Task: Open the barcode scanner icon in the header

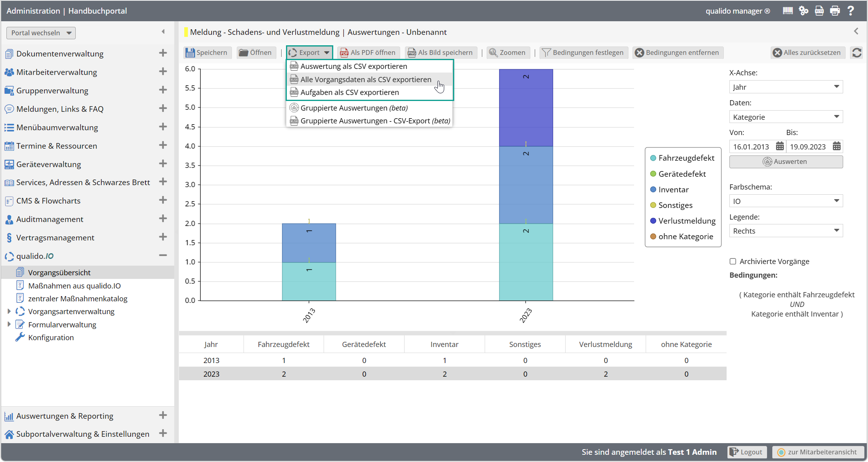Action: pyautogui.click(x=787, y=11)
